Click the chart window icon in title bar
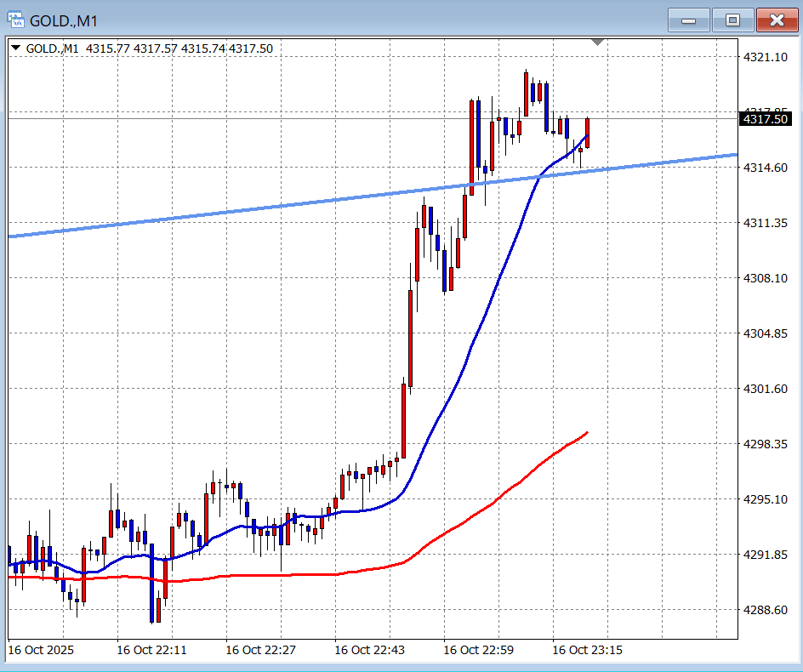The image size is (803, 672). point(16,20)
